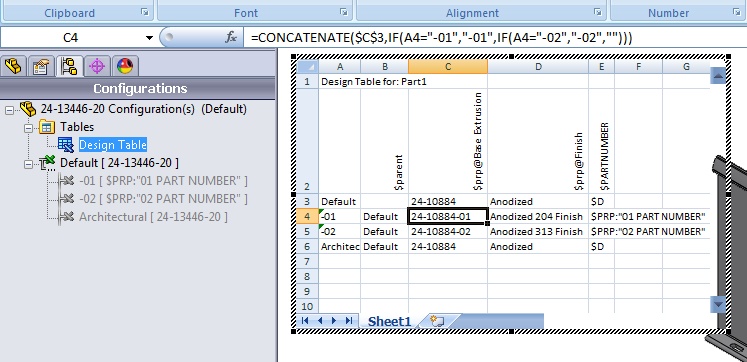Select the Sheet1 worksheet tab
Image resolution: width=747 pixels, height=362 pixels.
(389, 321)
